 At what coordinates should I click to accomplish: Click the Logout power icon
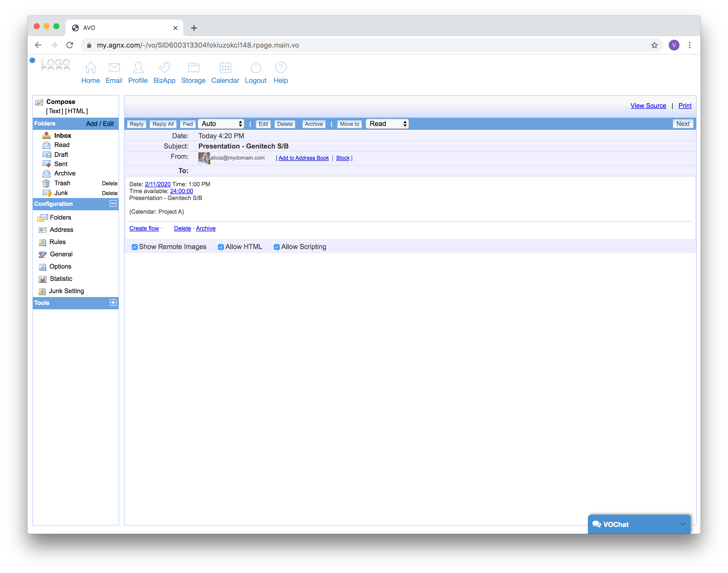[x=255, y=67]
